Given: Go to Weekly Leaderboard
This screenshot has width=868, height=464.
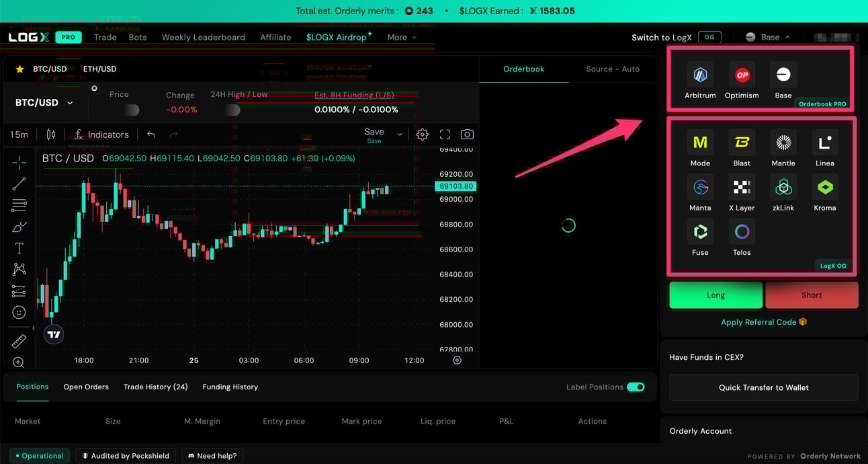Looking at the screenshot, I should pos(204,38).
